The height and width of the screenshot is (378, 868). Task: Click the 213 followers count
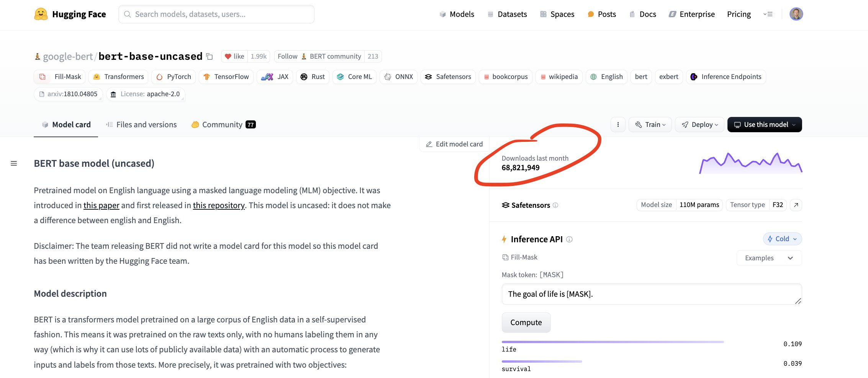(x=373, y=56)
